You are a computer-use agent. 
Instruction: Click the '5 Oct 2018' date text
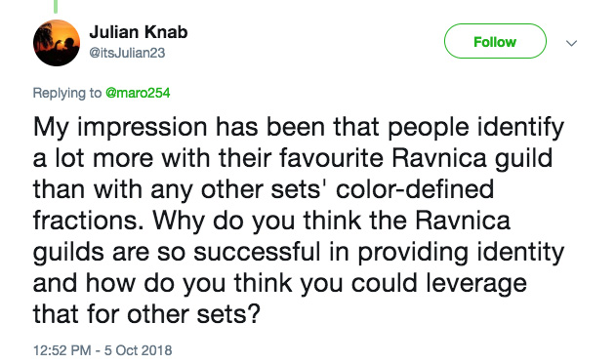point(138,350)
